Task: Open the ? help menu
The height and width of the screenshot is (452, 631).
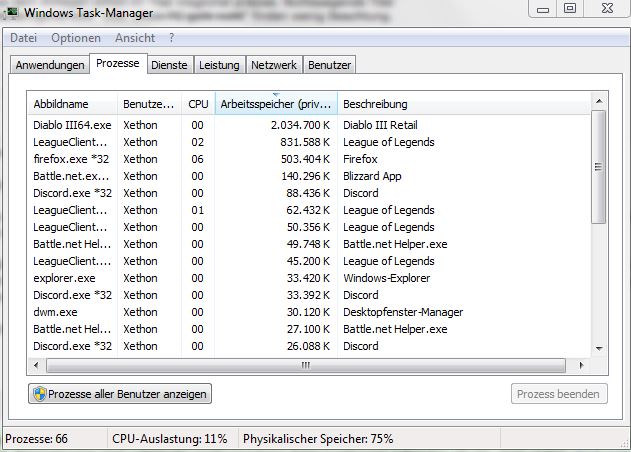Action: click(172, 38)
